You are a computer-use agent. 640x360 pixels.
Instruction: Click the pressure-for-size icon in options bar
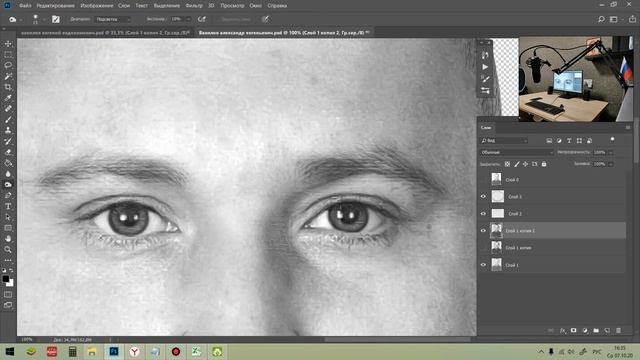pos(265,19)
